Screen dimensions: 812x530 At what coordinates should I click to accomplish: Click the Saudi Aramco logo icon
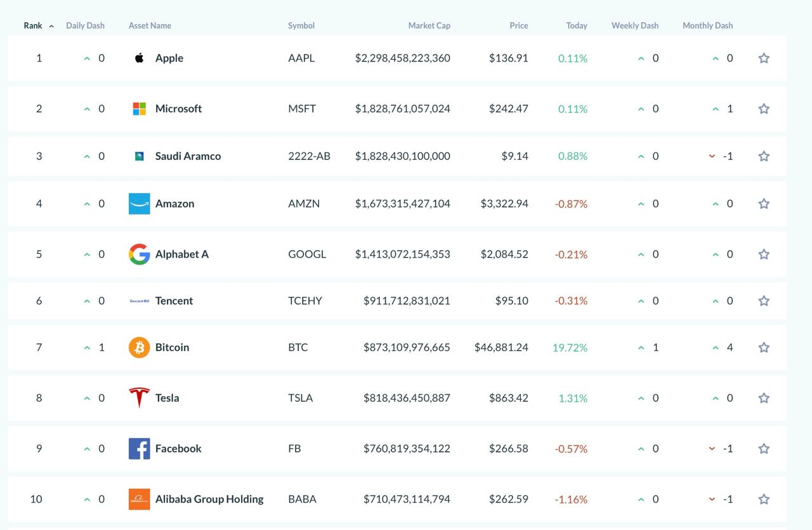pos(140,156)
